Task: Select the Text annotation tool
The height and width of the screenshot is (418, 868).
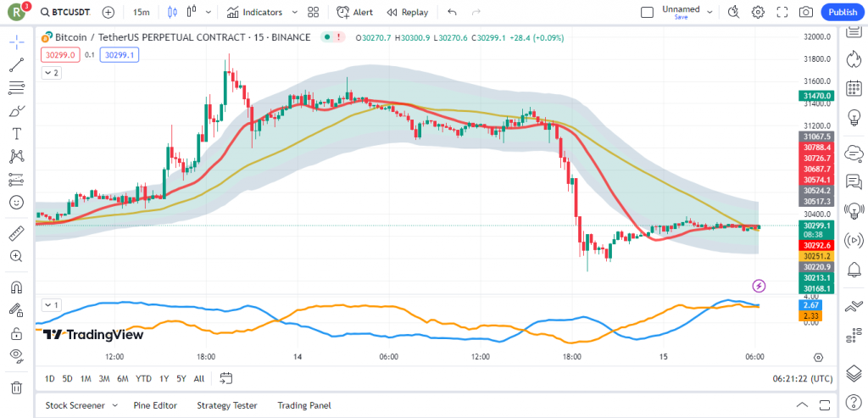Action: tap(17, 133)
